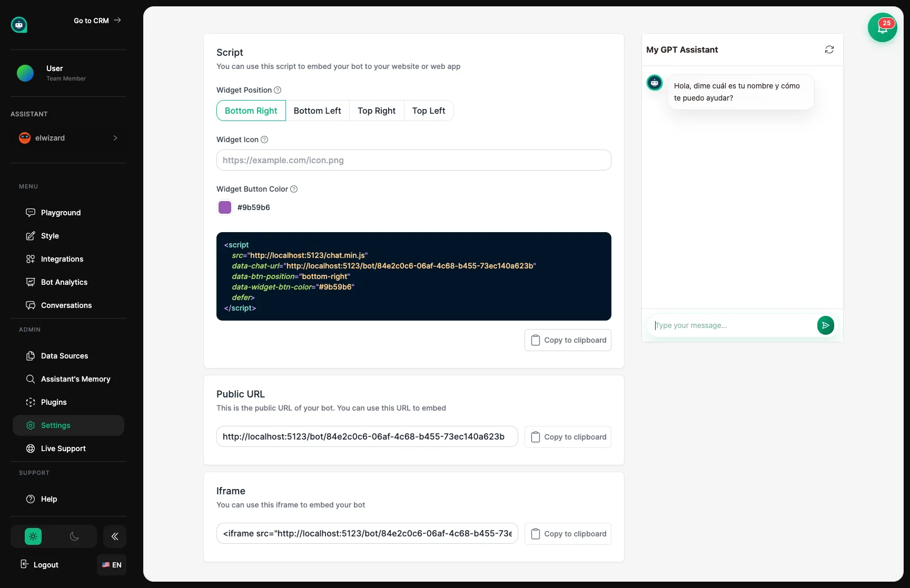The height and width of the screenshot is (588, 910).
Task: Open the purple widget button color swatch
Action: point(225,207)
